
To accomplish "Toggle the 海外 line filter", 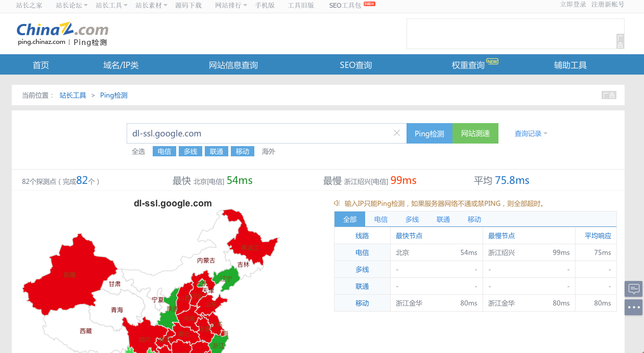I will (x=269, y=152).
